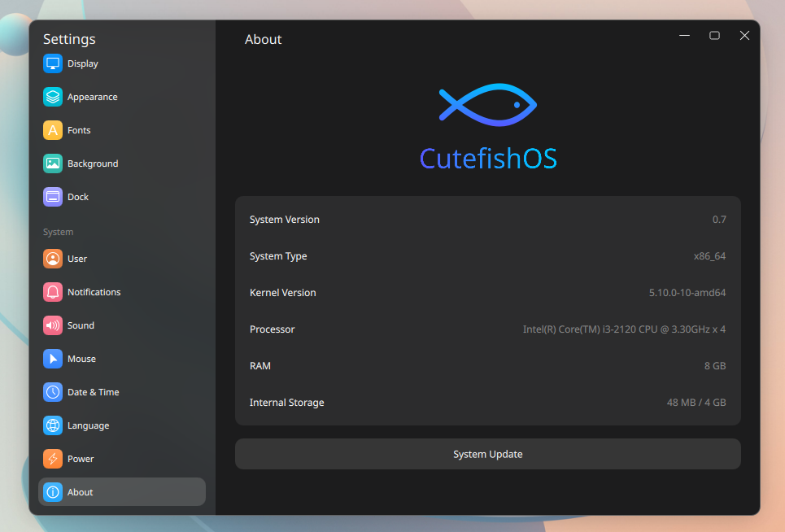Select Notifications settings label
This screenshot has width=785, height=532.
pos(94,292)
